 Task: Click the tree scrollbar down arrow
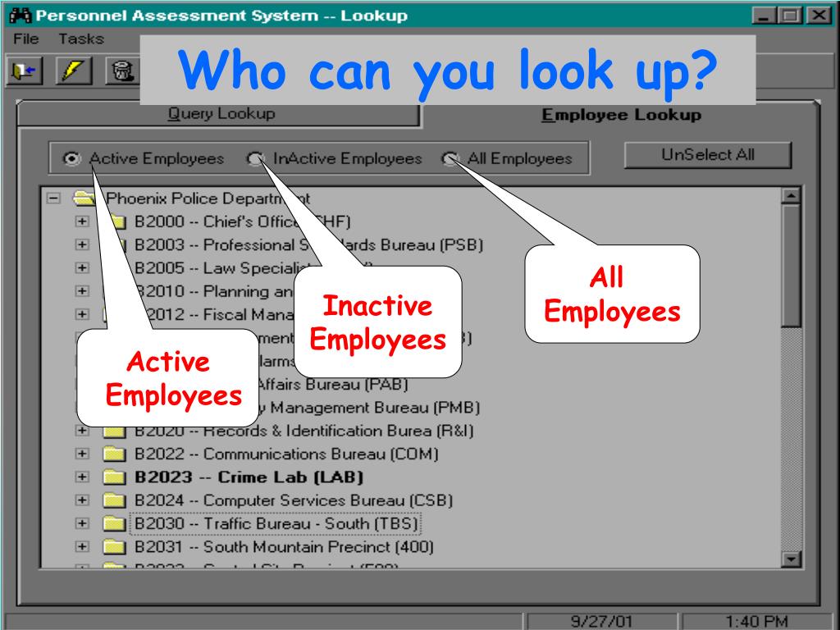(791, 559)
